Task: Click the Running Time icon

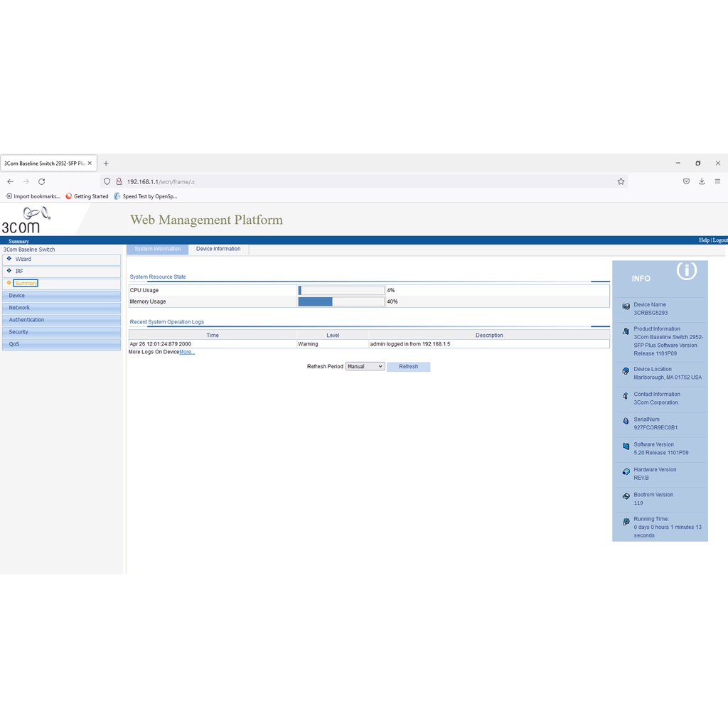Action: click(x=626, y=521)
